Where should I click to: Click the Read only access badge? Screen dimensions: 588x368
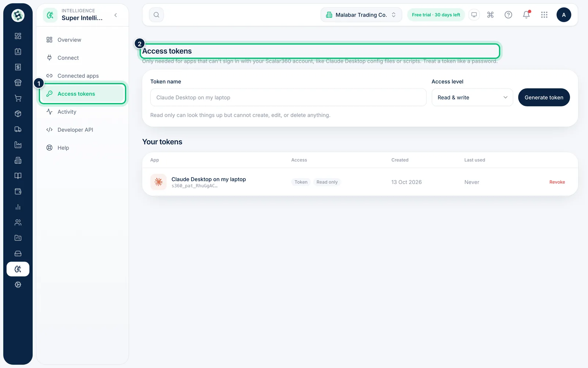(327, 182)
